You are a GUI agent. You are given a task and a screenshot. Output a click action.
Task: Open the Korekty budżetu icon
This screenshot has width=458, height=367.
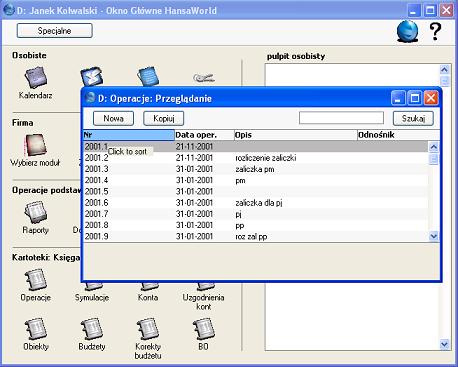click(148, 329)
